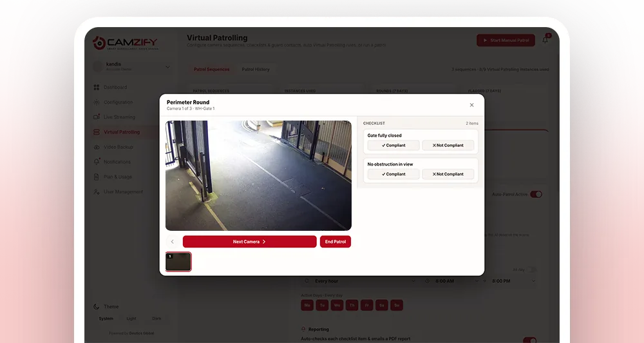Mark No obstruction in view Not Compliant
This screenshot has height=343, width=644.
tap(448, 174)
